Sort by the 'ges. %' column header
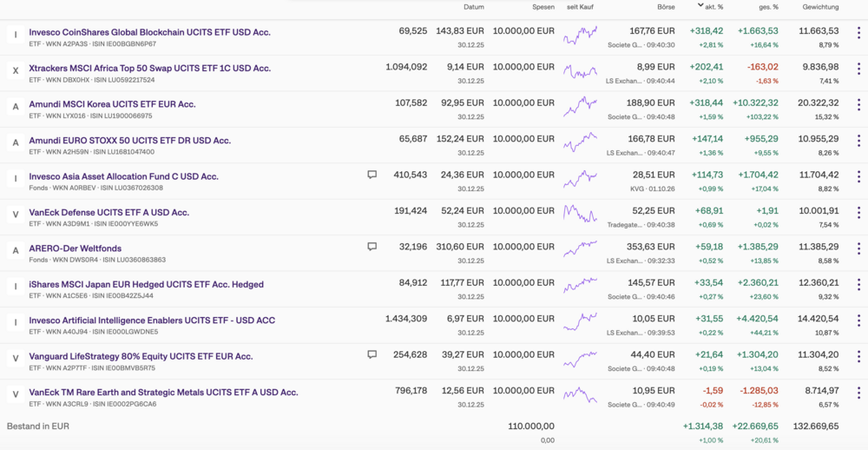 768,7
